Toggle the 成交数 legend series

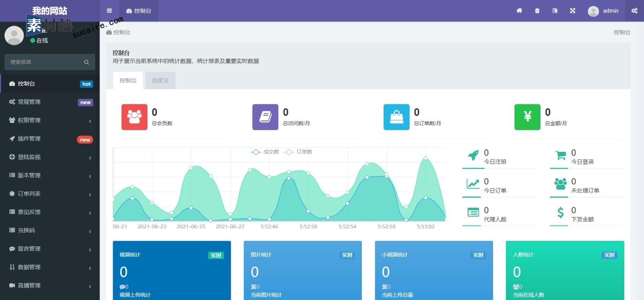pos(265,152)
